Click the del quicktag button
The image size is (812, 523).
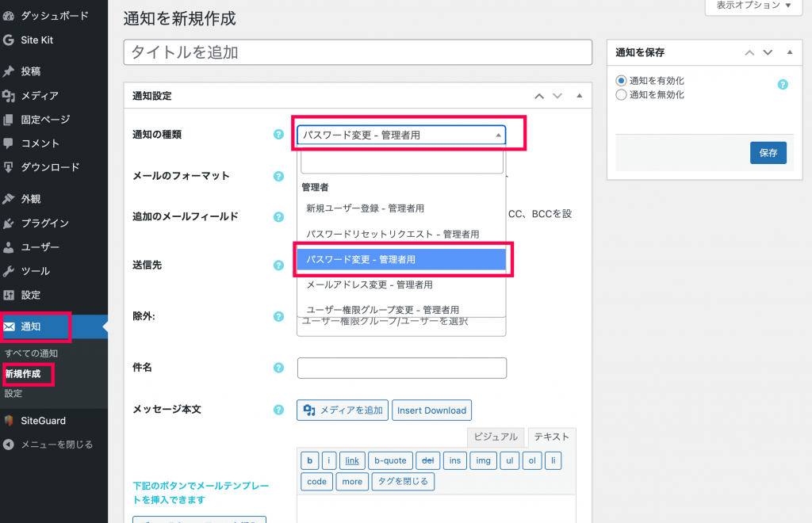click(x=427, y=460)
